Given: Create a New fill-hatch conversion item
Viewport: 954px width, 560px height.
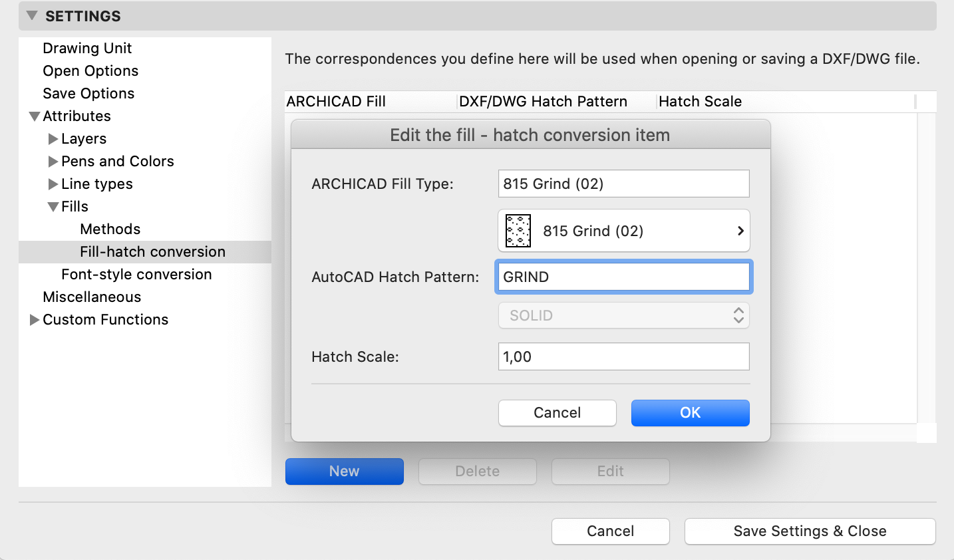Looking at the screenshot, I should [345, 471].
